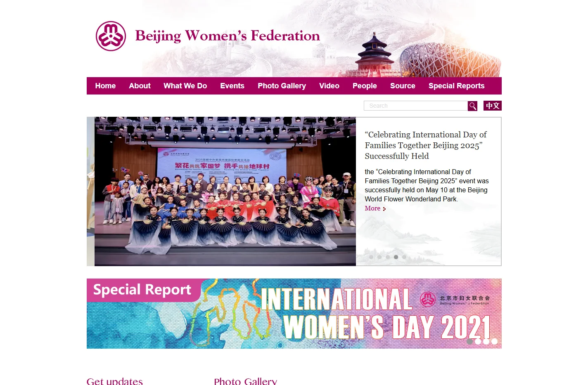
Task: Switch to Chinese with the 中文 button
Action: (493, 106)
